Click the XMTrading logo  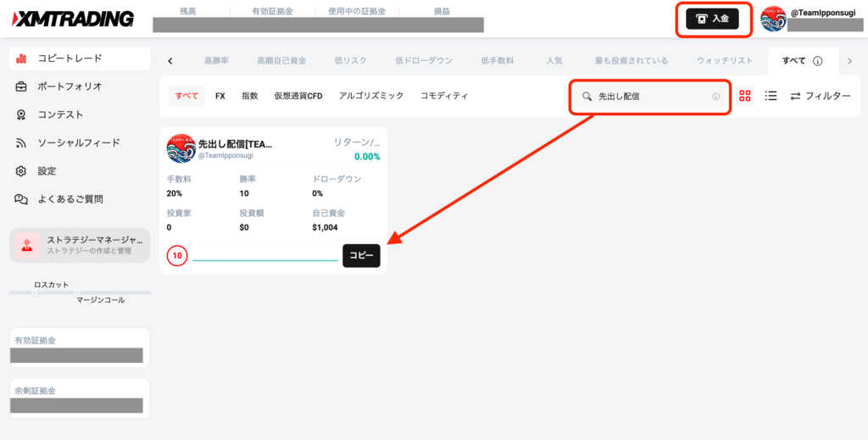[73, 19]
